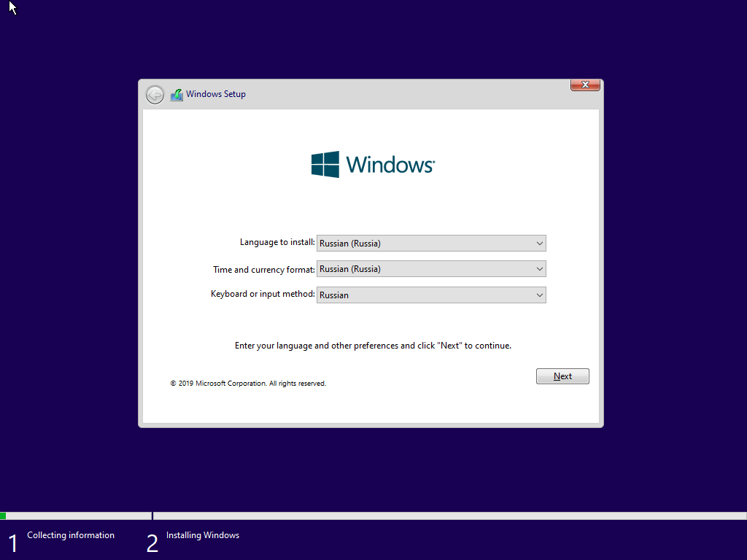Click the setup progress bar at bottom
Image resolution: width=747 pixels, height=560 pixels.
tap(373, 516)
